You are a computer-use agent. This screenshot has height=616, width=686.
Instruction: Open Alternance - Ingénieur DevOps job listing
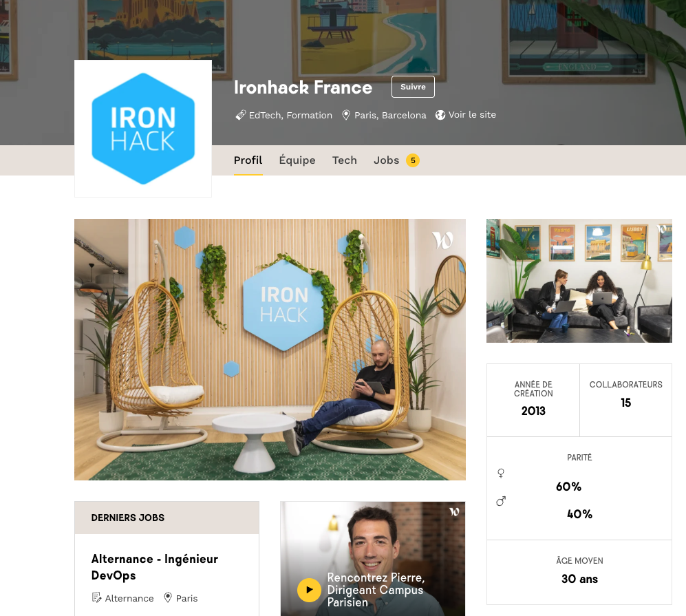(x=154, y=567)
